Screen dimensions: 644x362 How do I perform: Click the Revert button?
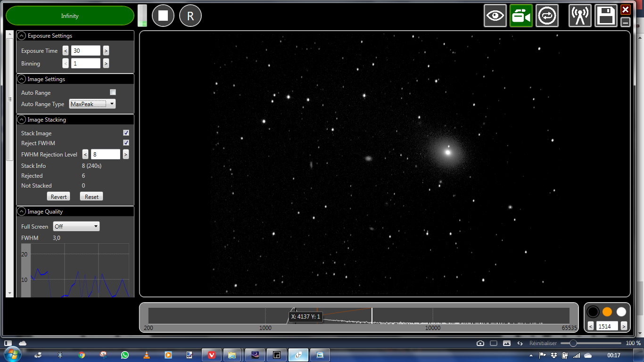tap(58, 197)
